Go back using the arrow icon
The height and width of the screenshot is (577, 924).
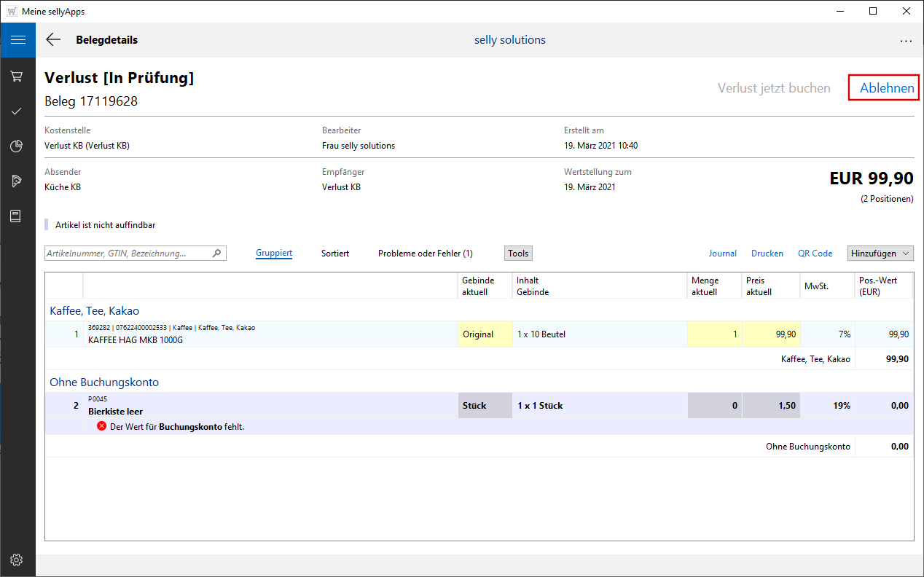coord(53,40)
